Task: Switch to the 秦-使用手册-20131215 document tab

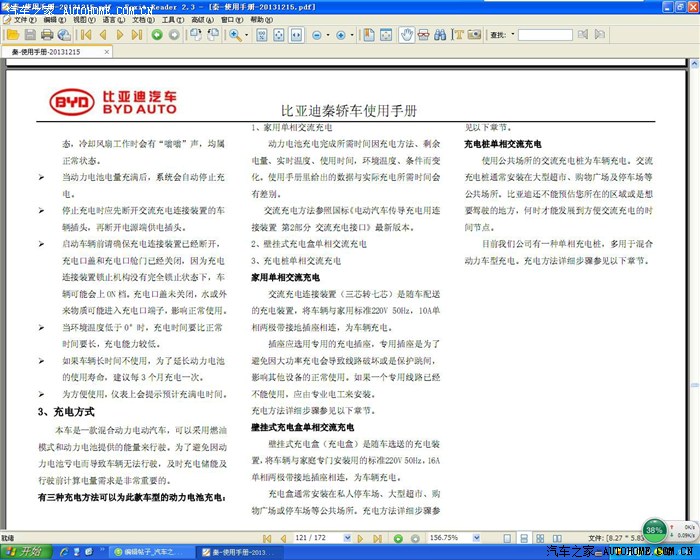Action: pos(46,52)
